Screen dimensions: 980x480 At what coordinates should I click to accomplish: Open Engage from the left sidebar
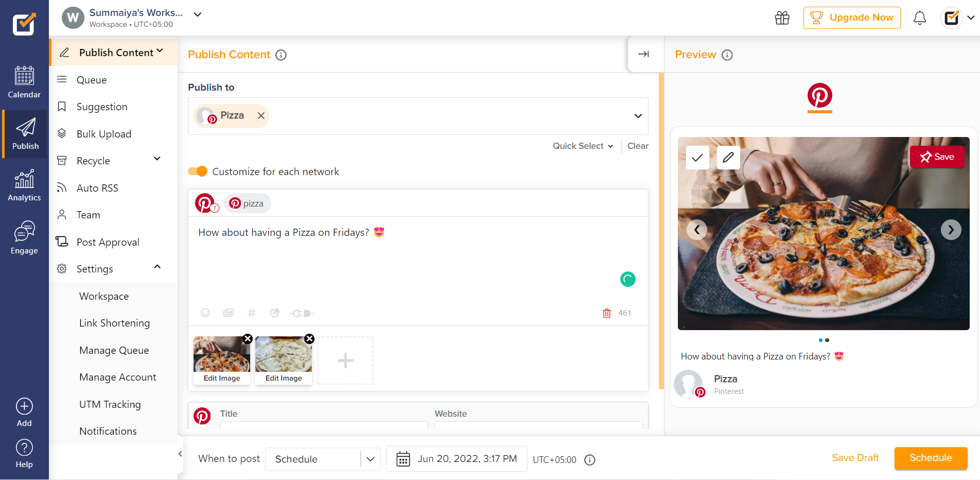pos(24,237)
